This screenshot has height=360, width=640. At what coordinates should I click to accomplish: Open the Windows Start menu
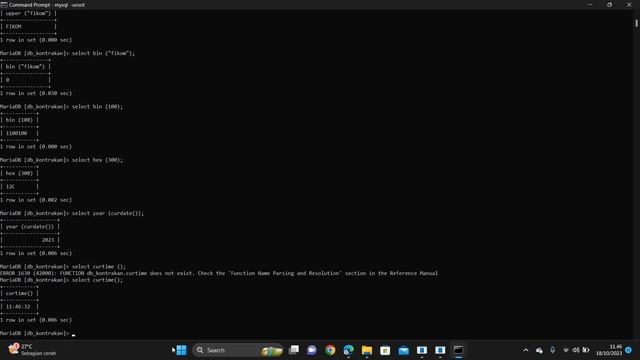[181, 350]
